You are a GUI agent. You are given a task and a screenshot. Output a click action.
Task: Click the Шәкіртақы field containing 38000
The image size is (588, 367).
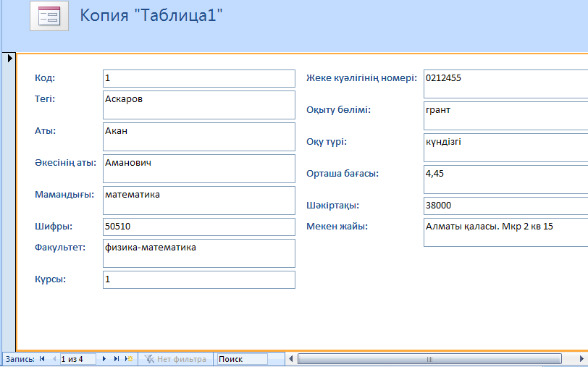coord(505,206)
